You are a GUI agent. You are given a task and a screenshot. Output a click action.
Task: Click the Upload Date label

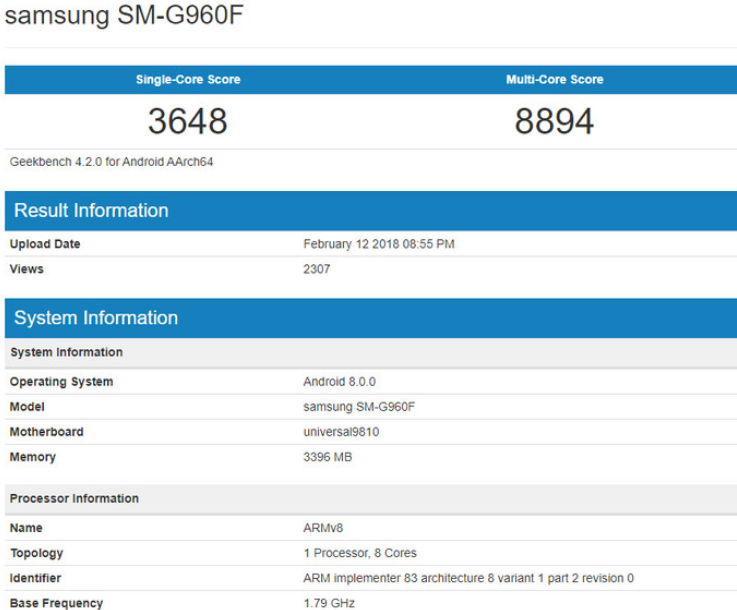click(x=45, y=244)
